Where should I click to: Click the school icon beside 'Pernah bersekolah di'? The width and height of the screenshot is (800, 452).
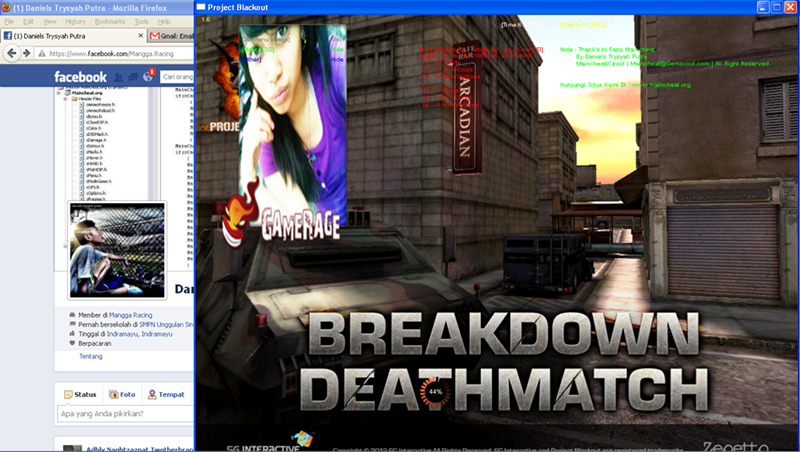pos(72,324)
